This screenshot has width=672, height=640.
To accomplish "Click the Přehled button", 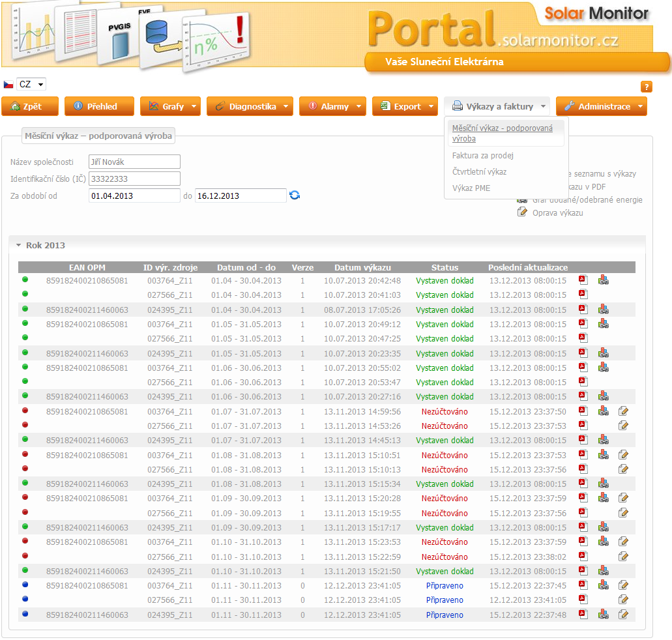I will [x=99, y=107].
